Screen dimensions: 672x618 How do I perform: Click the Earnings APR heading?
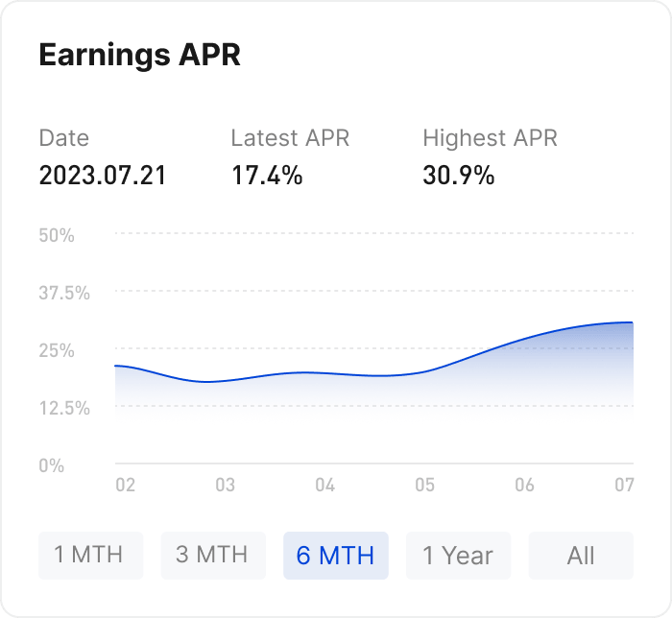pos(139,55)
